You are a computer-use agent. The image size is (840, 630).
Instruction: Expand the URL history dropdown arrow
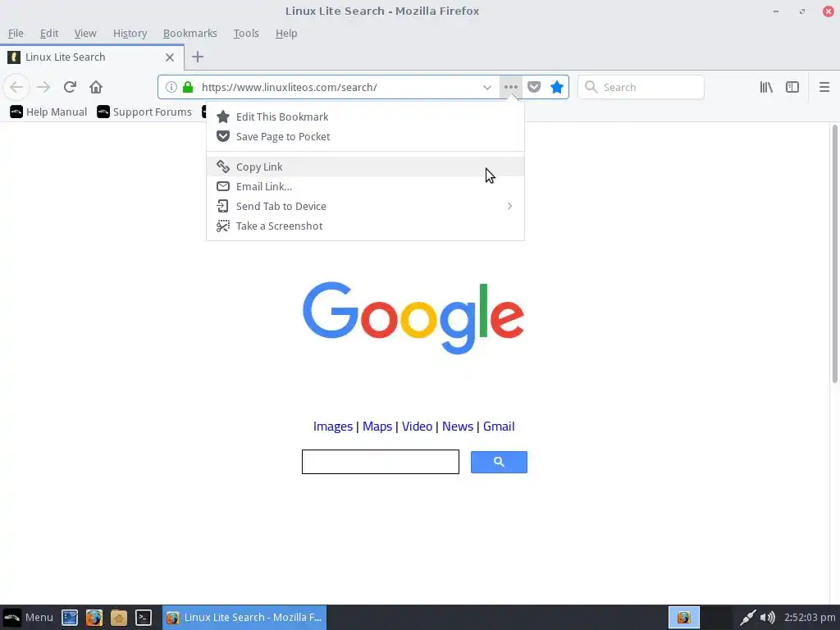(487, 87)
